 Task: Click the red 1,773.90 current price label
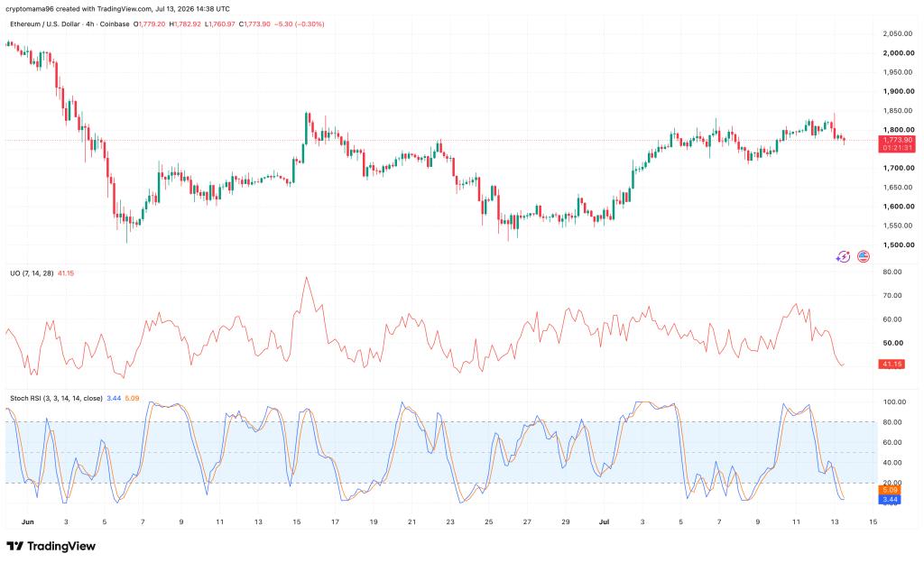coord(897,140)
